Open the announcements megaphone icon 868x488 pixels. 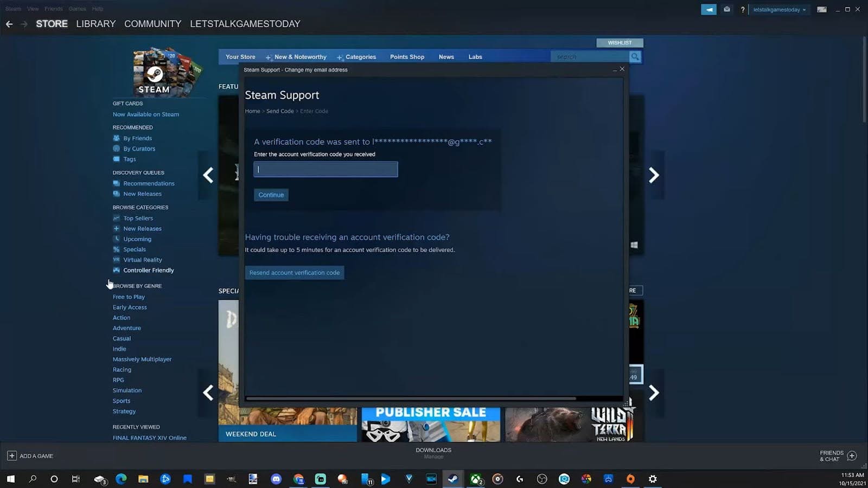pyautogui.click(x=709, y=9)
